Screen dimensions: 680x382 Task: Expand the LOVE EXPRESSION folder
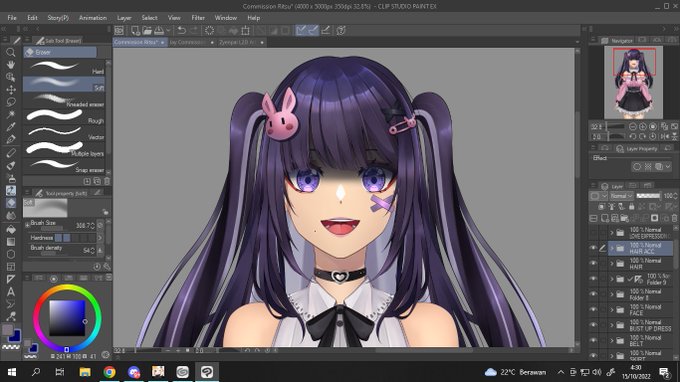612,233
